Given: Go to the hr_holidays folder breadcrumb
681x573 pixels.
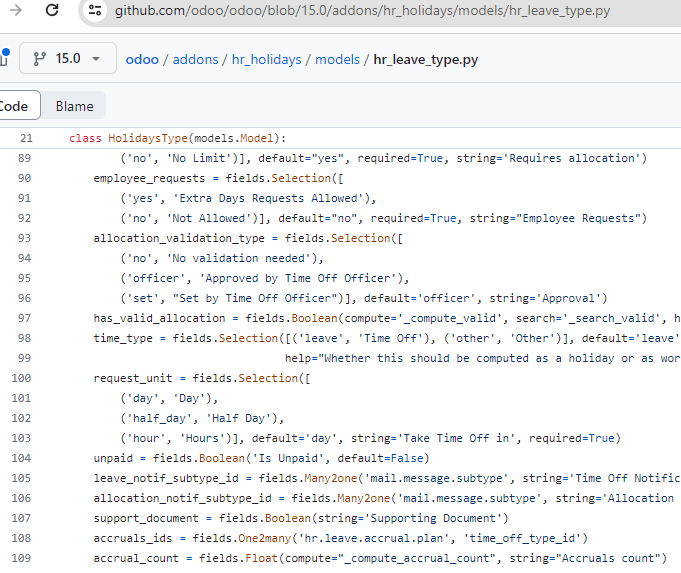Looking at the screenshot, I should point(266,59).
